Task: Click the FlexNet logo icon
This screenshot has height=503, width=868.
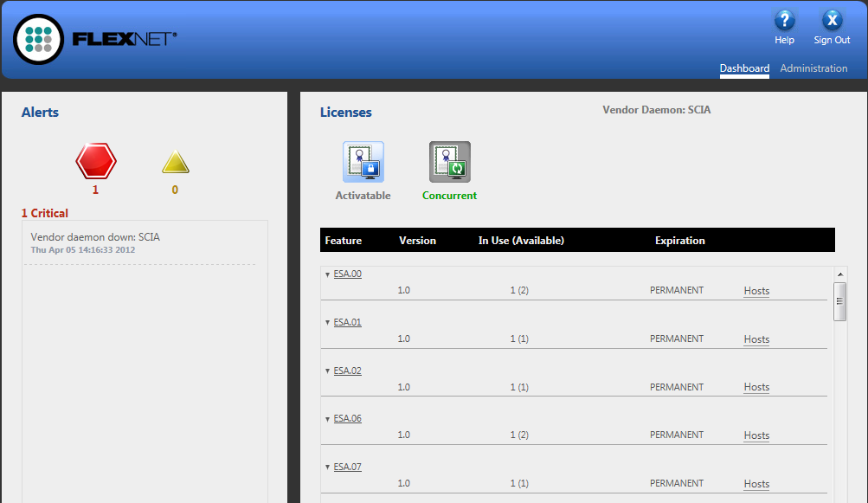Action: 38,39
